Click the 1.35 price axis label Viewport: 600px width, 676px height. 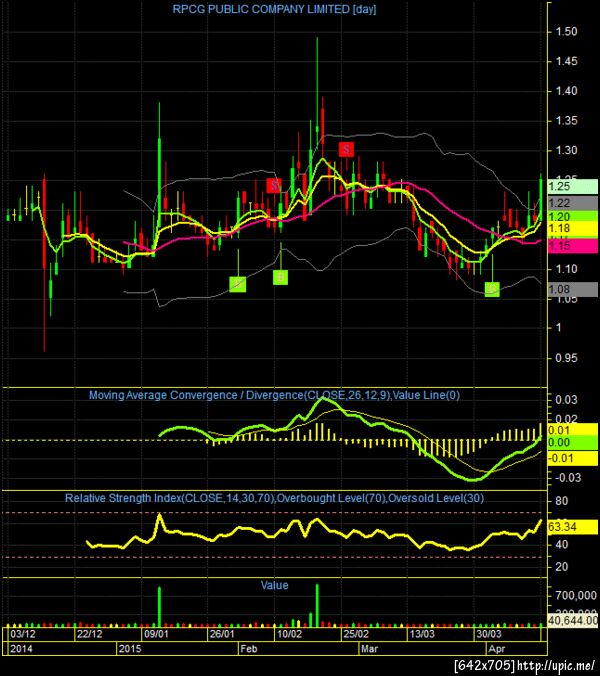[x=566, y=120]
